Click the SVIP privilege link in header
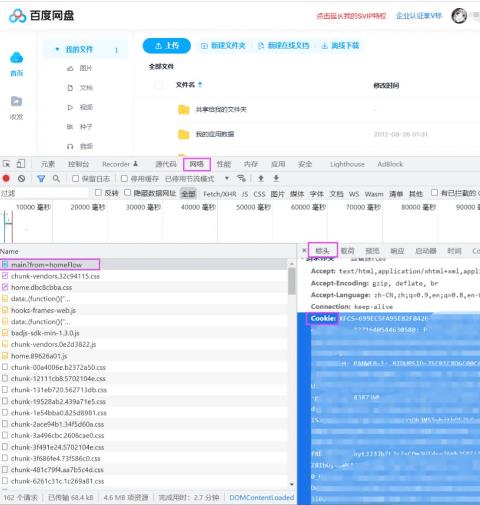Image resolution: width=480 pixels, height=505 pixels. click(351, 16)
